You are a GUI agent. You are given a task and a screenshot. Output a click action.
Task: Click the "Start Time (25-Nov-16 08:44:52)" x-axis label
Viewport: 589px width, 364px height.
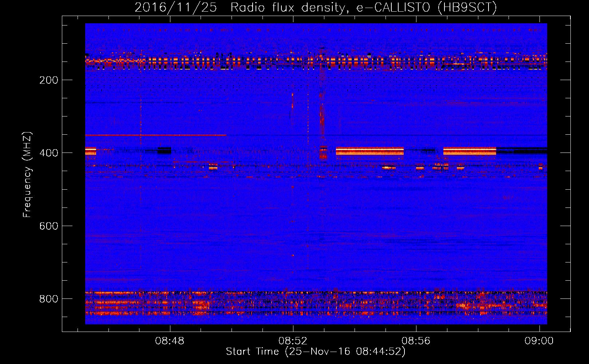[316, 352]
